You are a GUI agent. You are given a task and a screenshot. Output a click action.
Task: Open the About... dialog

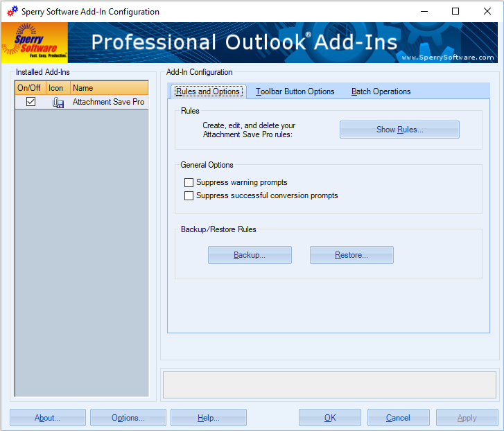pos(48,418)
